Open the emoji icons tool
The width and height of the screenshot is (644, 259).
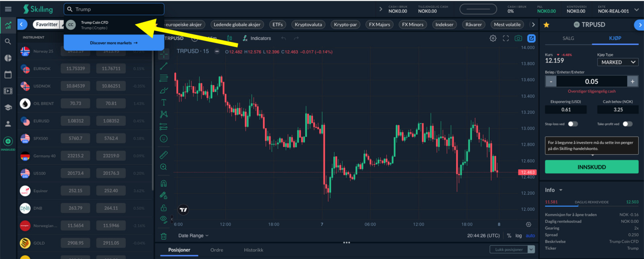click(164, 139)
